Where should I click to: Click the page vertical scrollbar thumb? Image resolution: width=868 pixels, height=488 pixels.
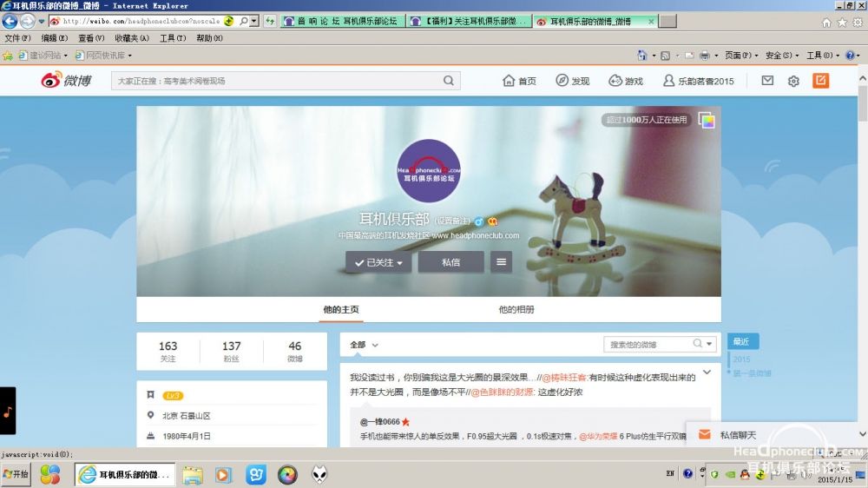pyautogui.click(x=863, y=102)
